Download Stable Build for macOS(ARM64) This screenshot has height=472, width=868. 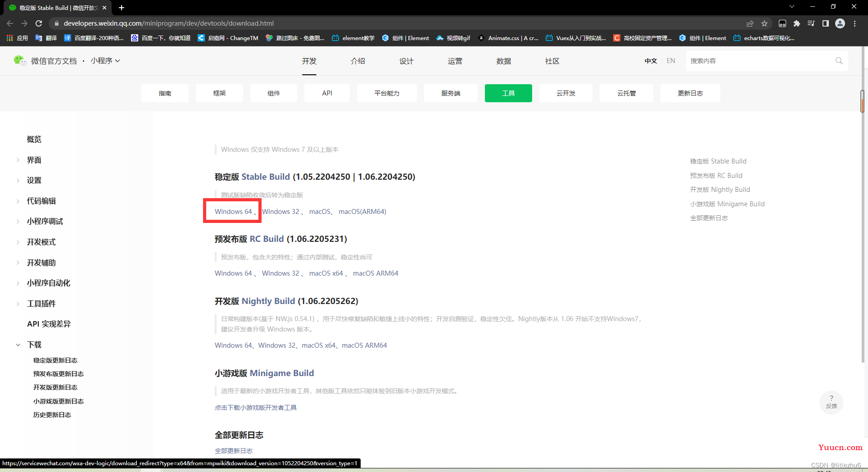coord(362,211)
